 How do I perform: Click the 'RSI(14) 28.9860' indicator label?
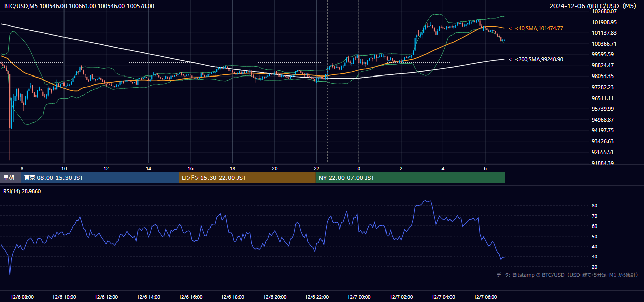(x=22, y=191)
